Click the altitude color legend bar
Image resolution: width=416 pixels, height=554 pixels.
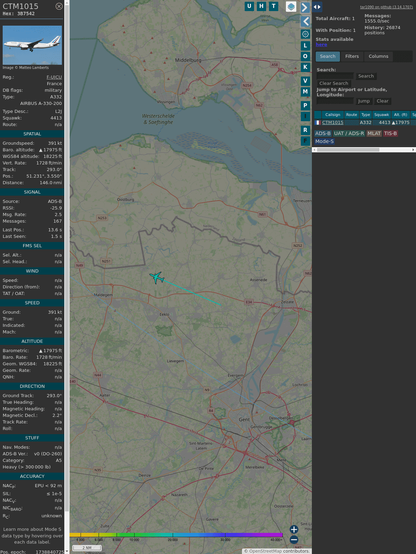click(x=176, y=535)
